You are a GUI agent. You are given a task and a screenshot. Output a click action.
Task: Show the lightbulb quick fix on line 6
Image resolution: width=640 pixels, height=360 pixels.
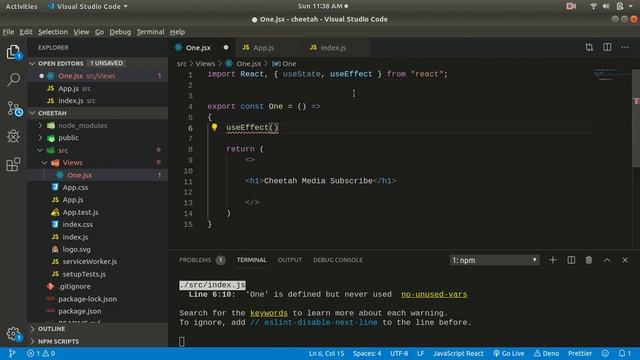point(214,127)
